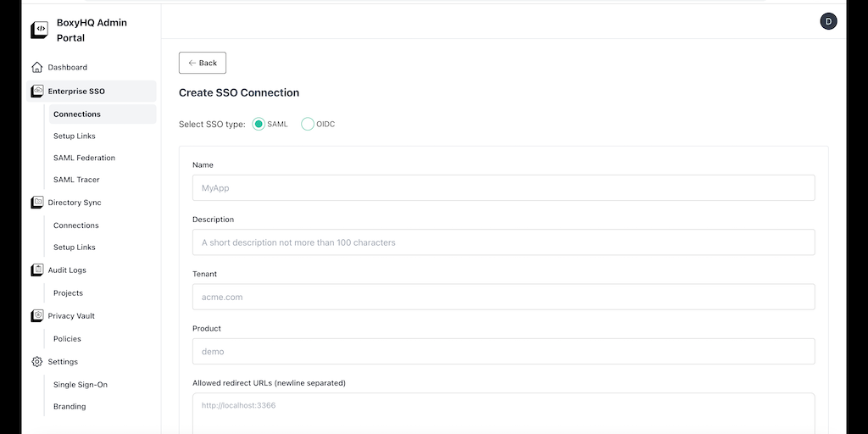Viewport: 868px width, 434px height.
Task: Open Directory Sync Connections link
Action: [x=76, y=225]
